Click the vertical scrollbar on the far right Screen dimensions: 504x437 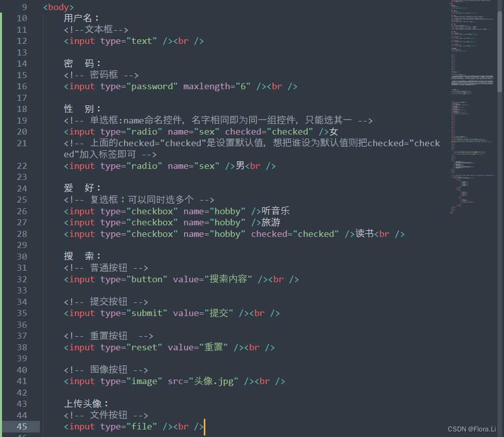tap(499, 50)
